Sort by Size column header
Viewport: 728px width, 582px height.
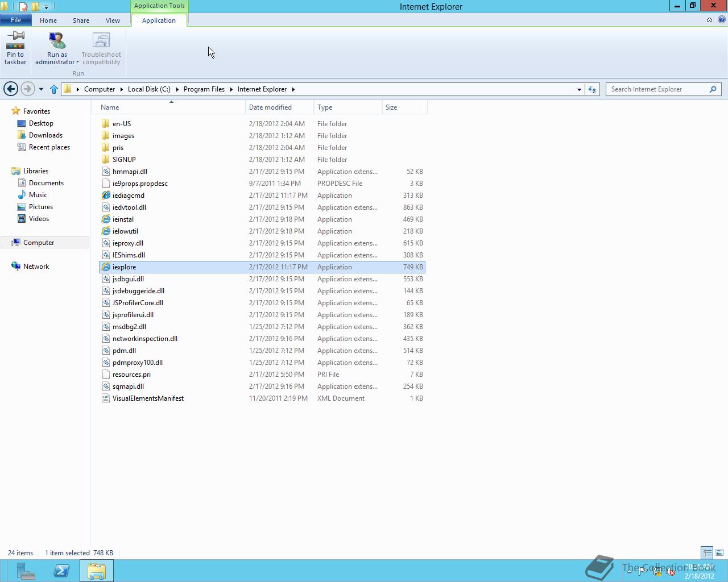[x=404, y=107]
